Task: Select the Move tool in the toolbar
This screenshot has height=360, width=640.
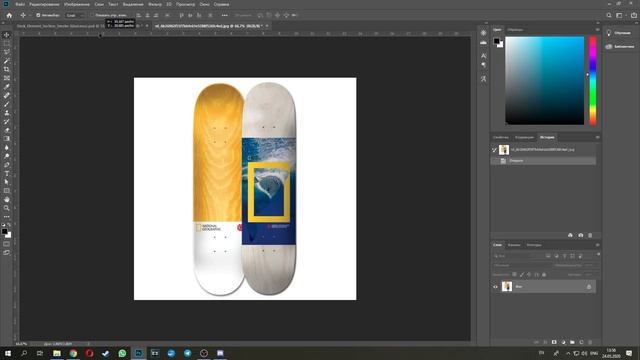Action: coord(7,35)
